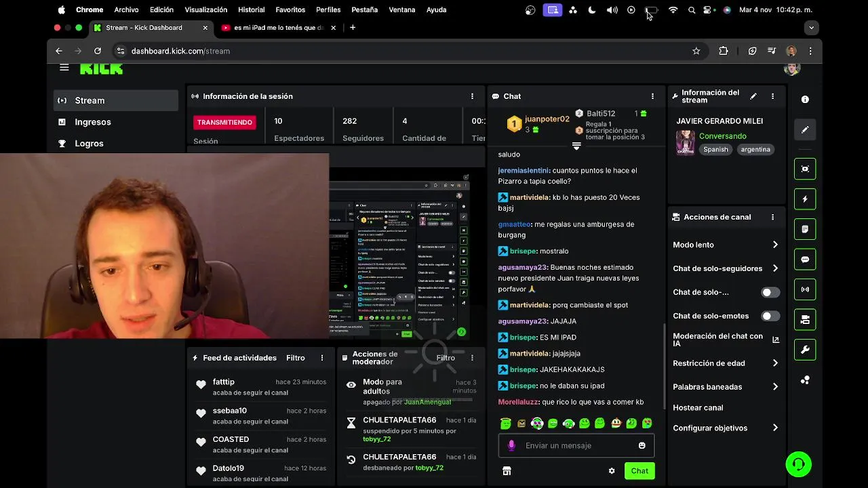Collapse the top gifters leaderboard arrow
This screenshot has height=488, width=868.
click(576, 146)
